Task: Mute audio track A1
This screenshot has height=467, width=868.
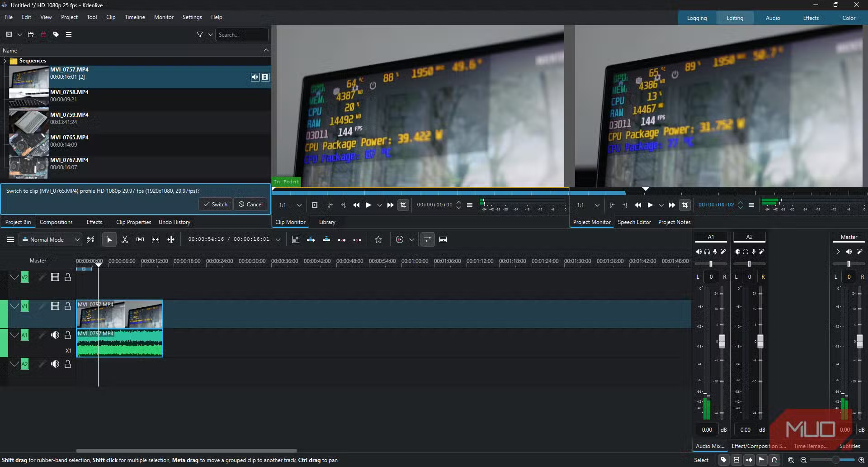Action: tap(55, 335)
